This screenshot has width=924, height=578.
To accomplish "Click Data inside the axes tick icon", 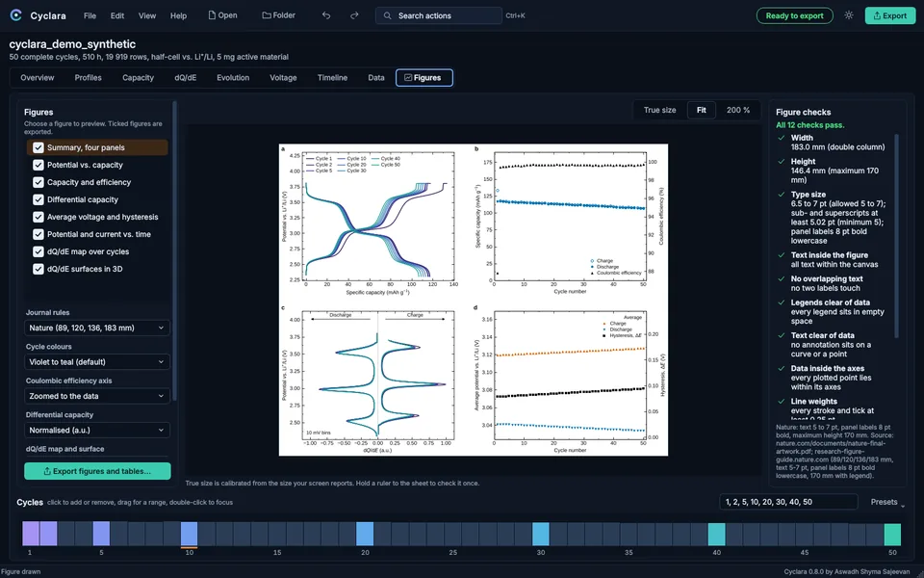I will click(x=782, y=369).
